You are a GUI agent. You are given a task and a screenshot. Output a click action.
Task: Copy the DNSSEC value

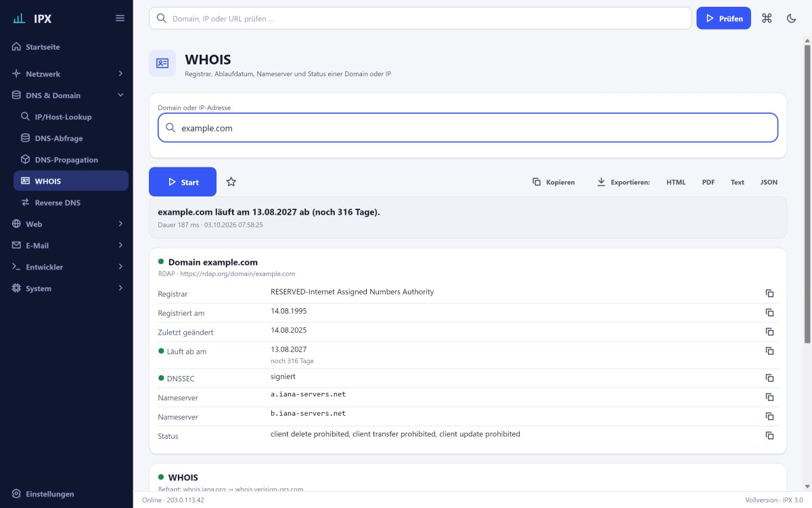[x=769, y=378]
